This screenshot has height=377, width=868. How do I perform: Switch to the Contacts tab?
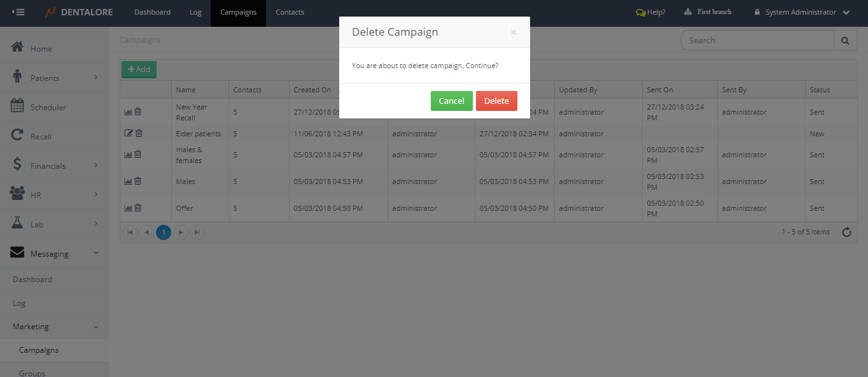[290, 12]
